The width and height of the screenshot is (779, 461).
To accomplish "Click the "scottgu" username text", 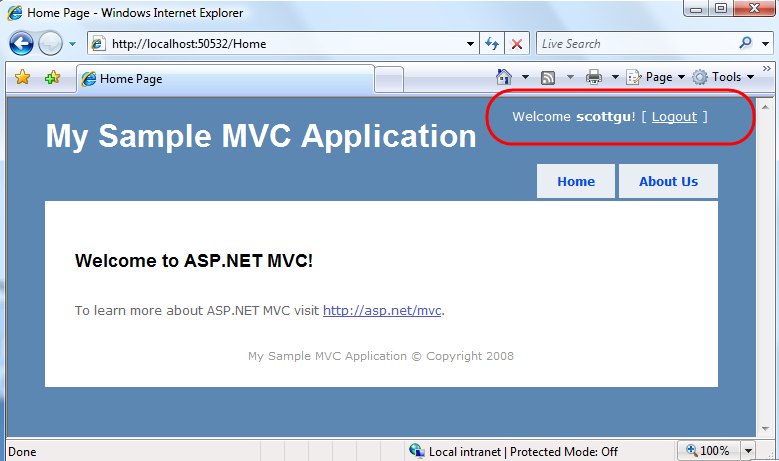I will click(603, 117).
